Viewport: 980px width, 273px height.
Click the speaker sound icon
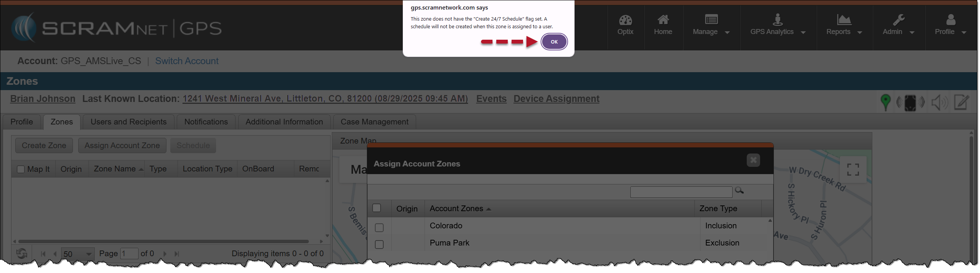coord(939,102)
